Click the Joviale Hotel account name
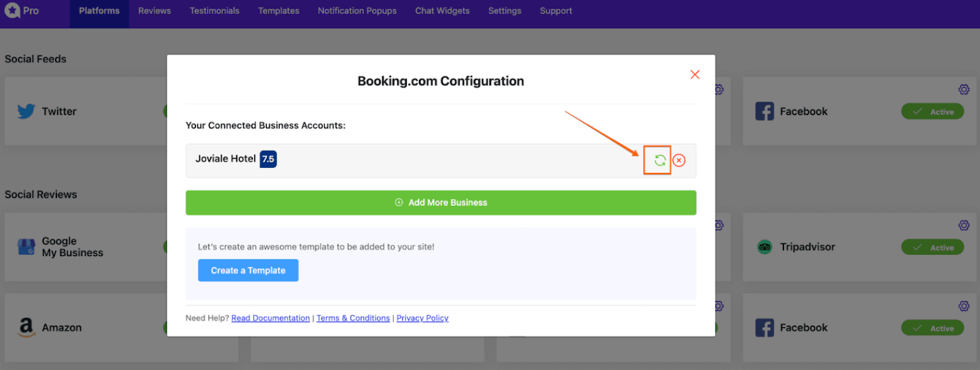 (225, 159)
